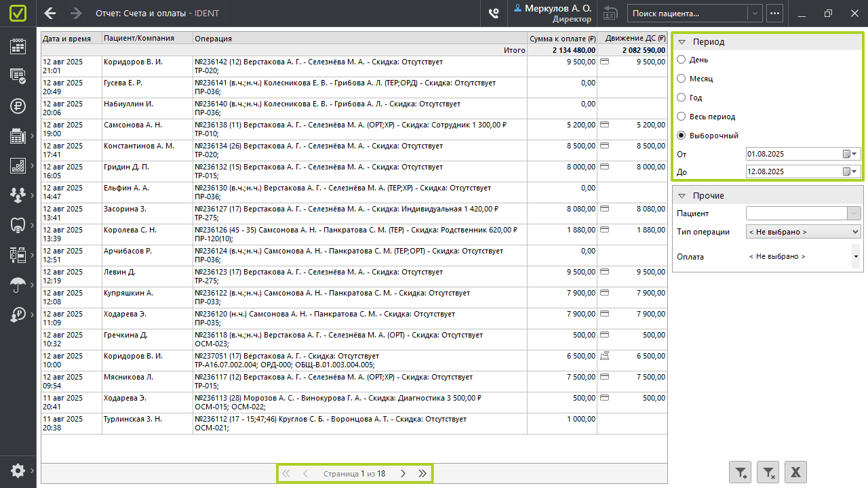Viewport: 868px width, 488px height.
Task: Open the Пациент dropdown
Action: tap(854, 213)
